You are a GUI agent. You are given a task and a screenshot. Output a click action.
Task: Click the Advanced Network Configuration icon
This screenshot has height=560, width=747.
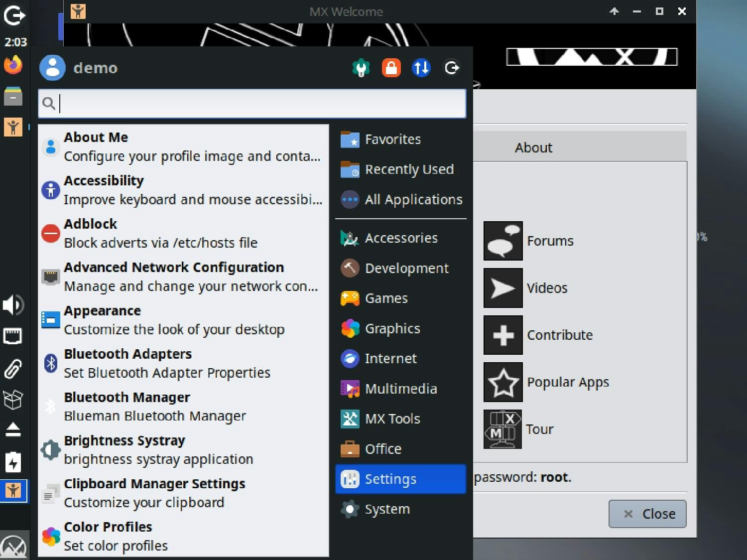(51, 277)
